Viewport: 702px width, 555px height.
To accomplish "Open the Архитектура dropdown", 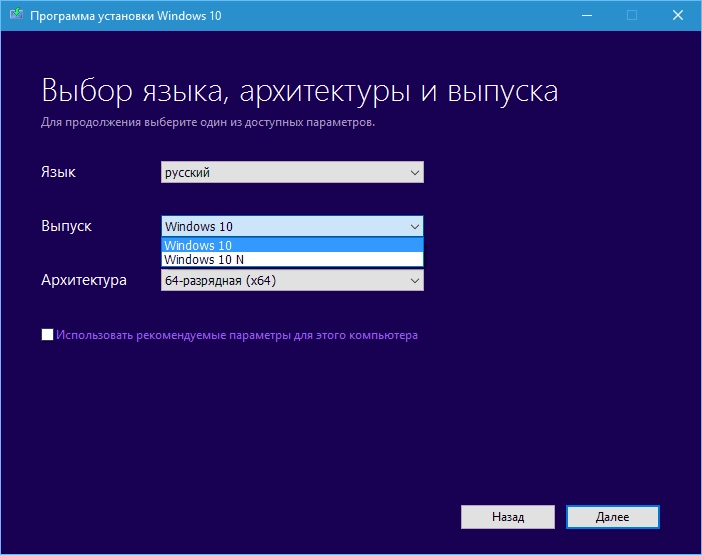I will [292, 281].
